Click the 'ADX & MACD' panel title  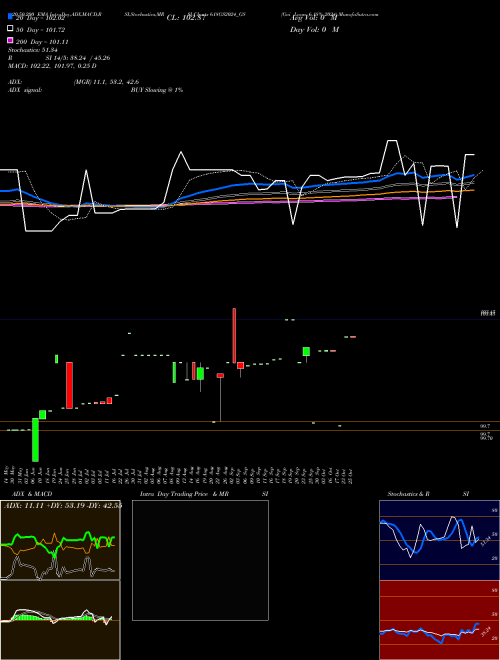[x=32, y=494]
